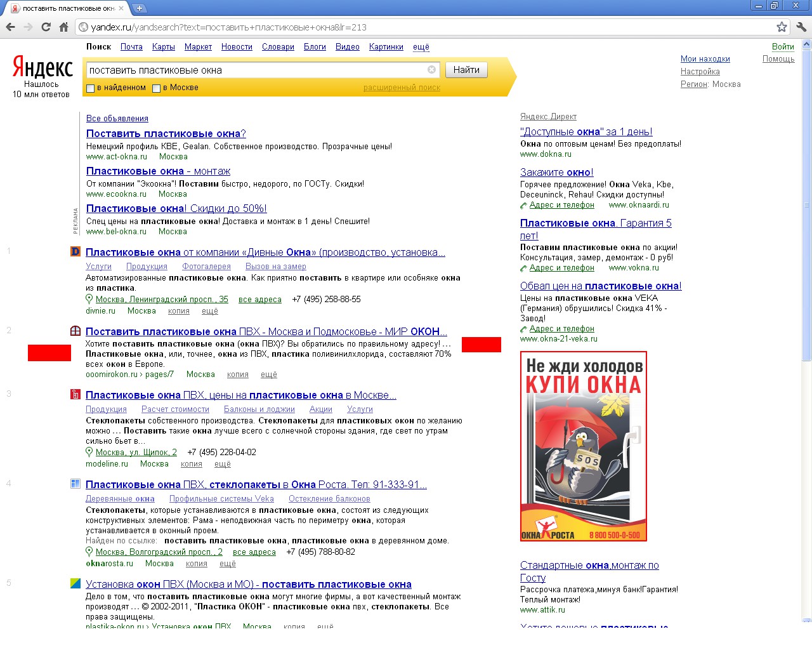Expand 'ещё' options for divnie.ru result
Image resolution: width=812 pixels, height=650 pixels.
coord(210,311)
